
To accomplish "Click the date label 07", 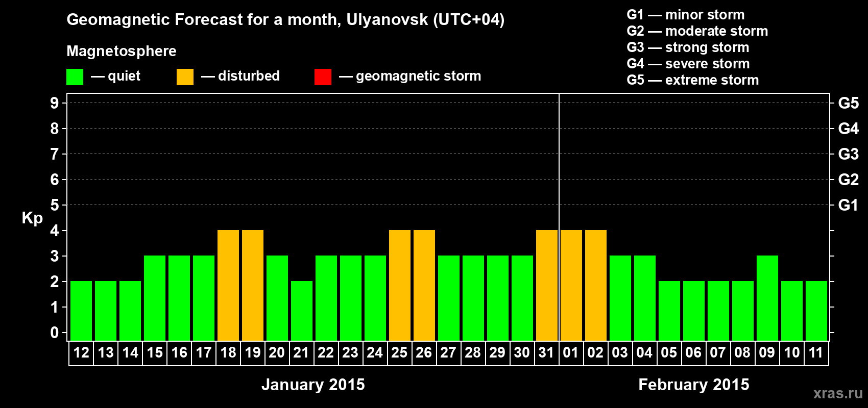I will click(x=718, y=352).
